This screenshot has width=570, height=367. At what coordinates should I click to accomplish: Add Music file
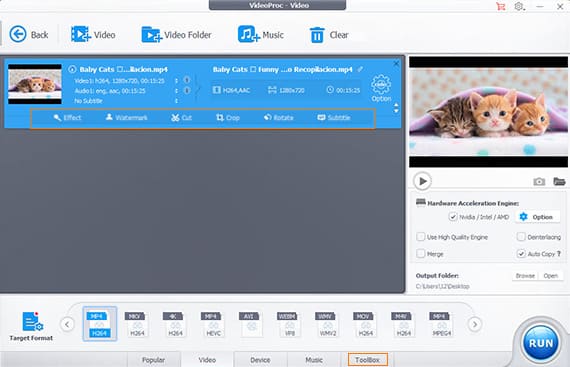(x=260, y=35)
